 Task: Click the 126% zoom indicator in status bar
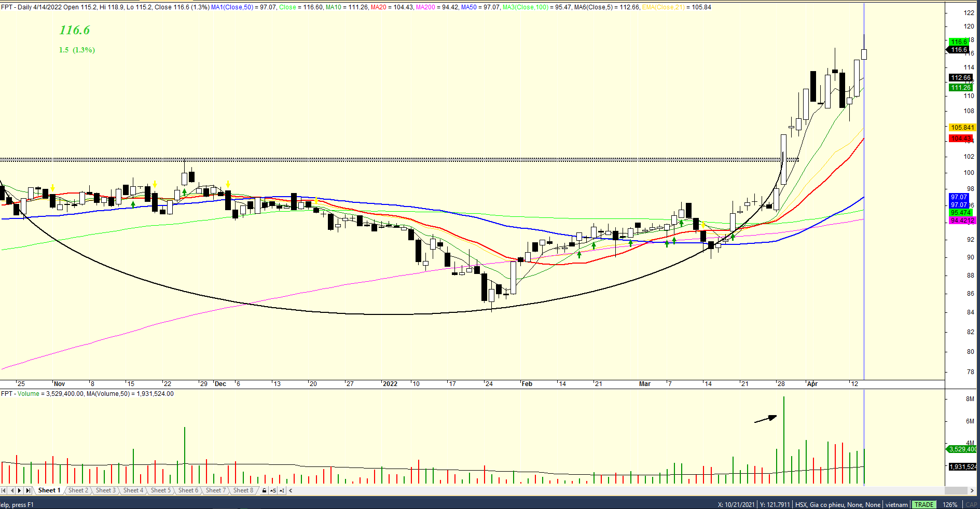tap(950, 505)
